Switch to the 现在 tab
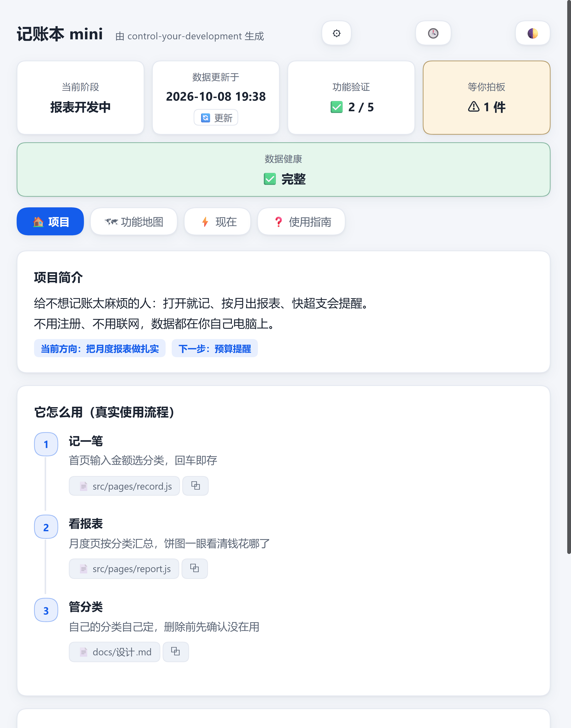The height and width of the screenshot is (728, 571). pyautogui.click(x=217, y=222)
